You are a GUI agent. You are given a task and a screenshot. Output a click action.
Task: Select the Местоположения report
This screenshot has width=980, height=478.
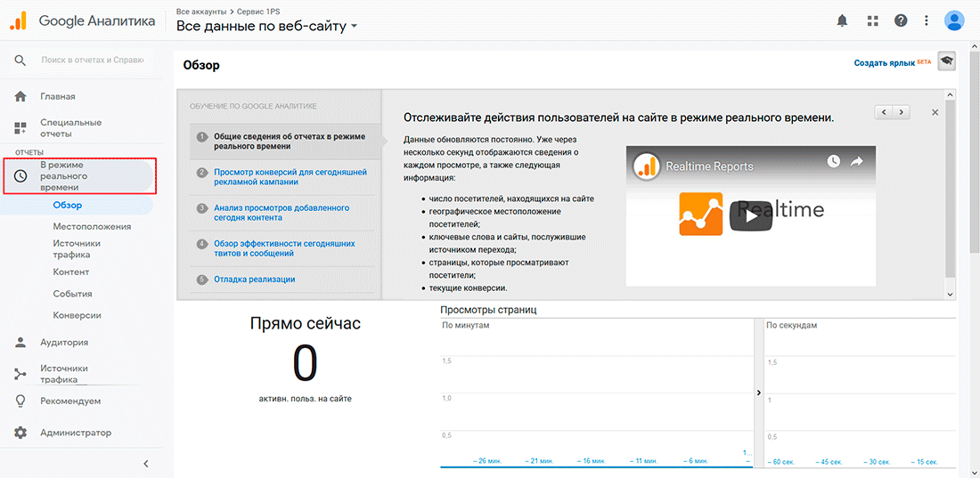coord(92,226)
